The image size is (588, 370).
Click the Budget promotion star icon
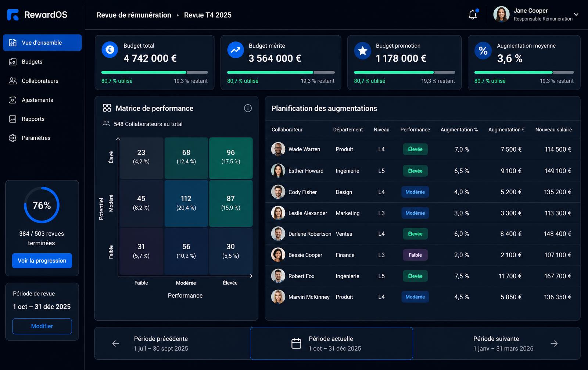[x=363, y=51]
